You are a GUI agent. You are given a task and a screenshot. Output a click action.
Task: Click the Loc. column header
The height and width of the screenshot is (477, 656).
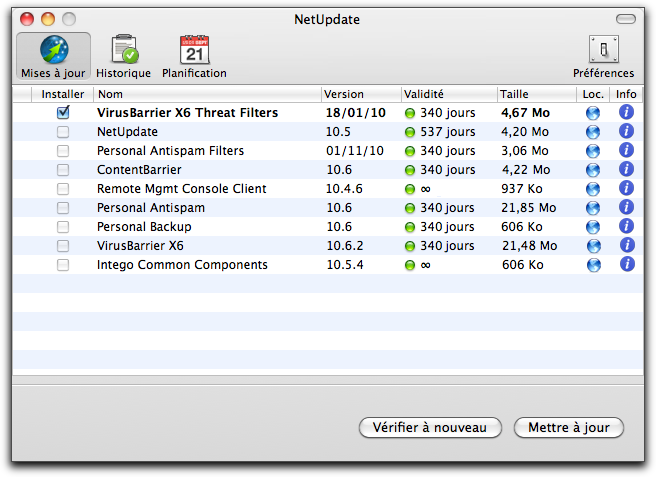tap(593, 94)
